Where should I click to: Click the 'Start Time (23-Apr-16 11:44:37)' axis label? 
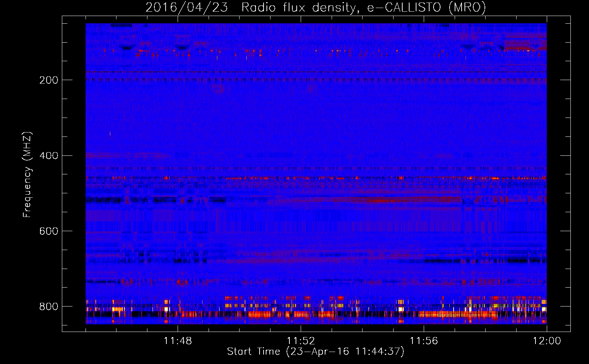click(316, 352)
